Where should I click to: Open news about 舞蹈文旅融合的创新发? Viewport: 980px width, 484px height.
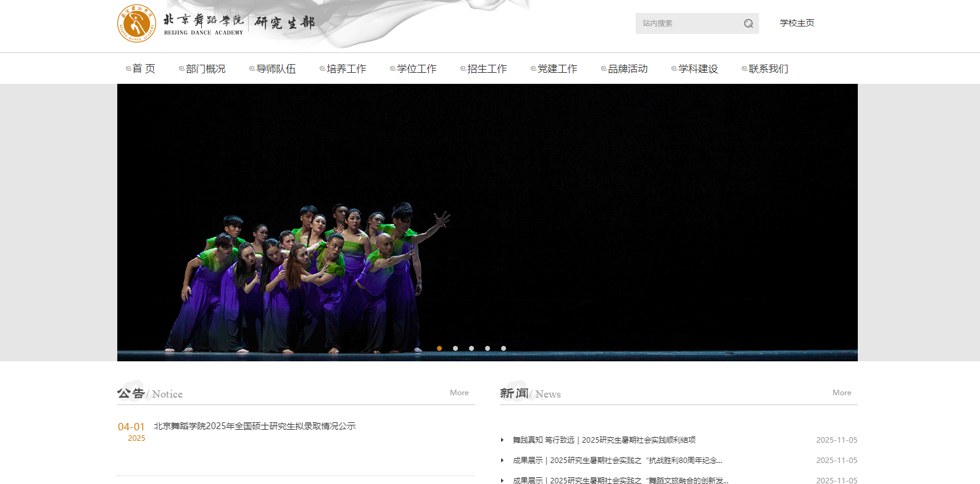pos(621,481)
